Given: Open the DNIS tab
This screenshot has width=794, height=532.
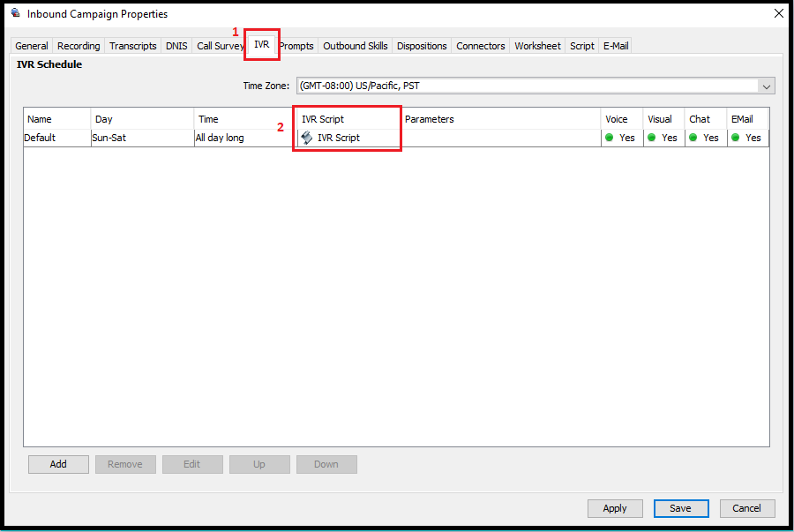Looking at the screenshot, I should [176, 46].
